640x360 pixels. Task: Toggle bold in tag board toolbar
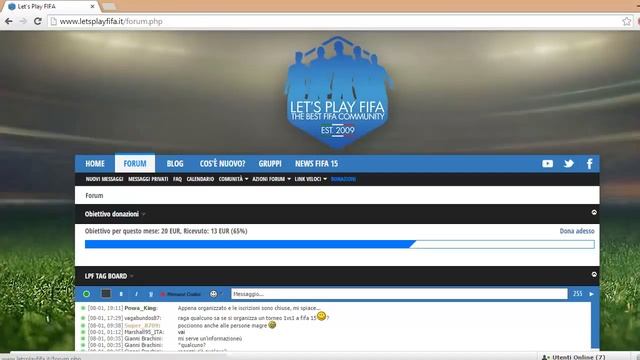[x=121, y=294]
